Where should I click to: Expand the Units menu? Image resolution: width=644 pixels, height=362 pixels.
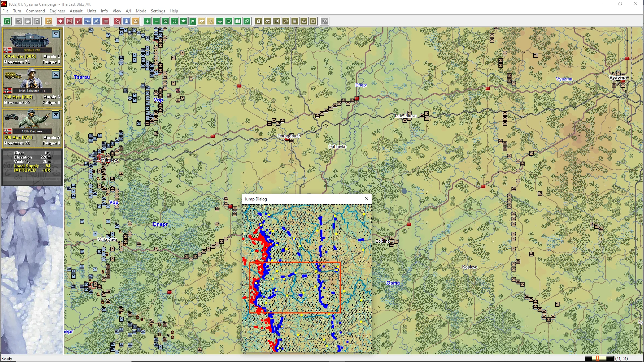tap(92, 11)
